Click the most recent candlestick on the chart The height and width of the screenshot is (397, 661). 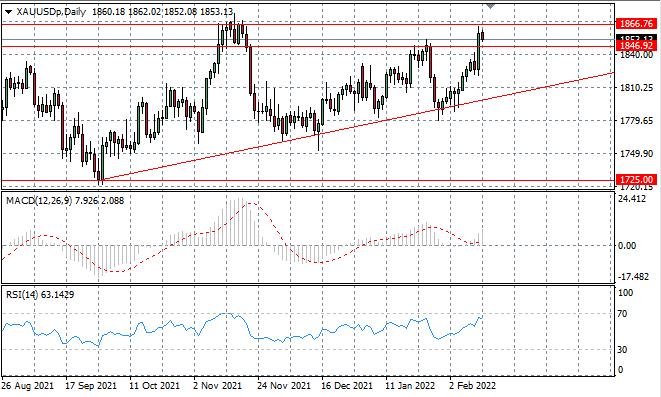tap(482, 36)
